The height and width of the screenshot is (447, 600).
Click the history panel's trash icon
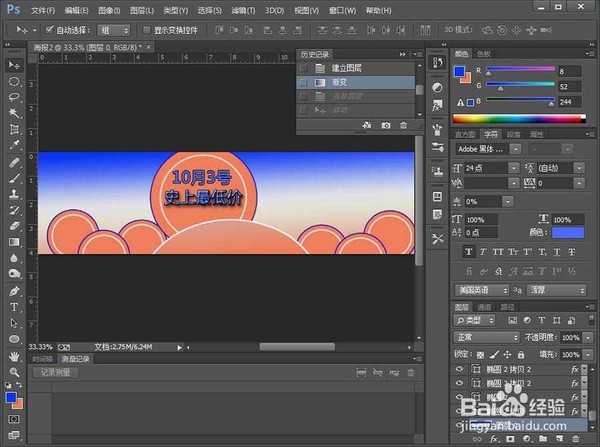pos(403,125)
